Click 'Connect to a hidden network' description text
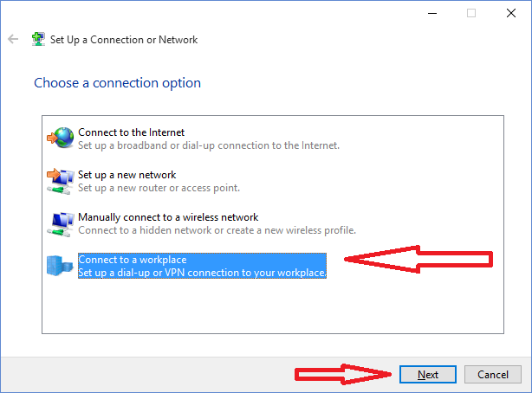The image size is (532, 393). click(x=217, y=230)
